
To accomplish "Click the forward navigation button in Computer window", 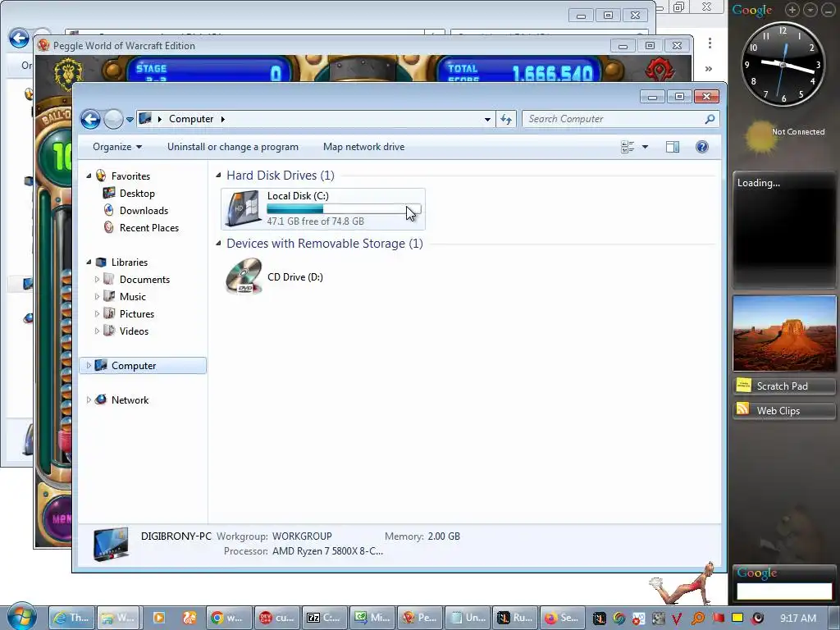I will [x=113, y=119].
